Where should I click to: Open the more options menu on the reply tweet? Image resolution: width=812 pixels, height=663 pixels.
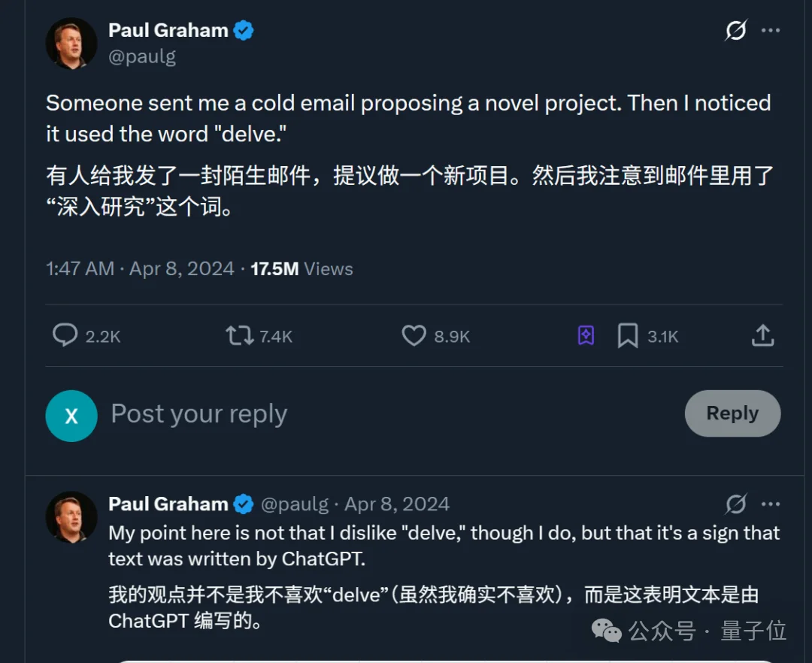pyautogui.click(x=771, y=504)
